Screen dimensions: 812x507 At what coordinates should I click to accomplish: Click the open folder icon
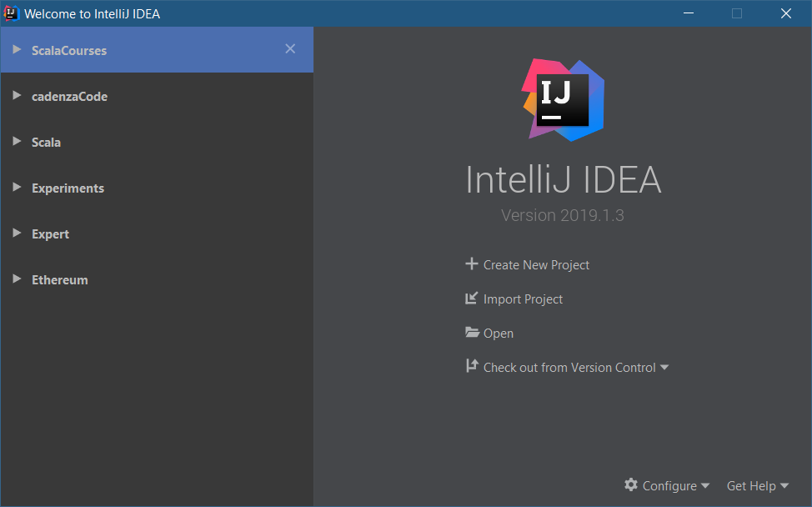472,333
